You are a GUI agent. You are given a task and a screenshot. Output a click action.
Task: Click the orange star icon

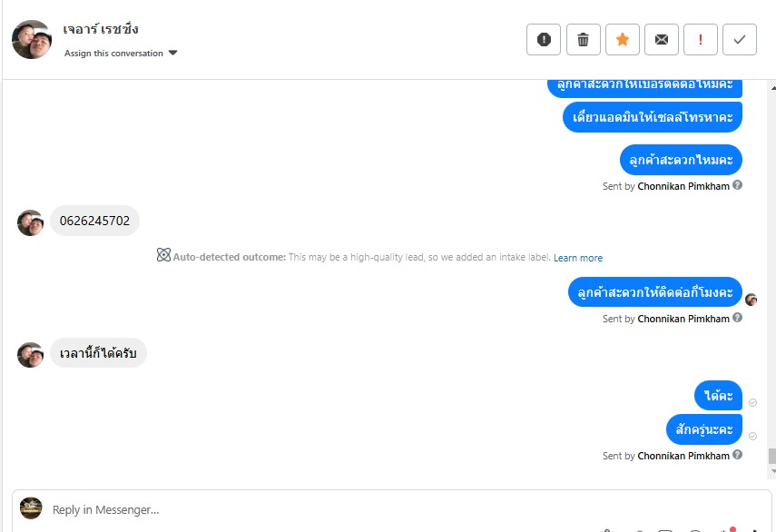(623, 40)
